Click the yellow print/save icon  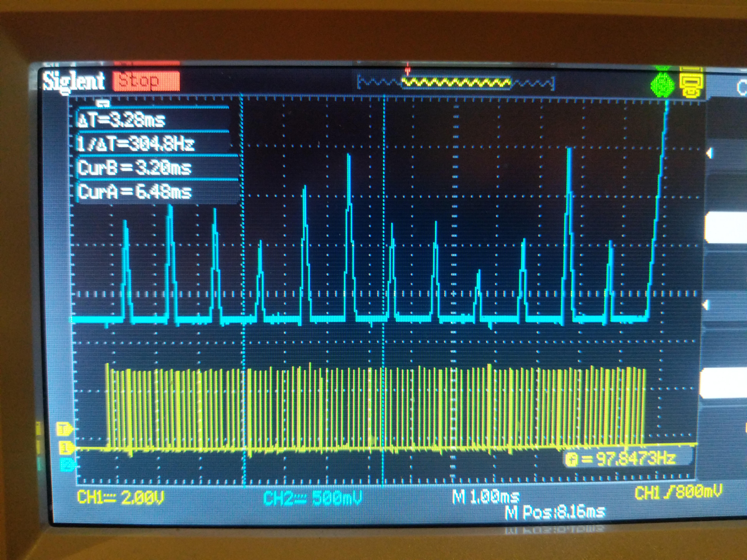click(x=691, y=84)
